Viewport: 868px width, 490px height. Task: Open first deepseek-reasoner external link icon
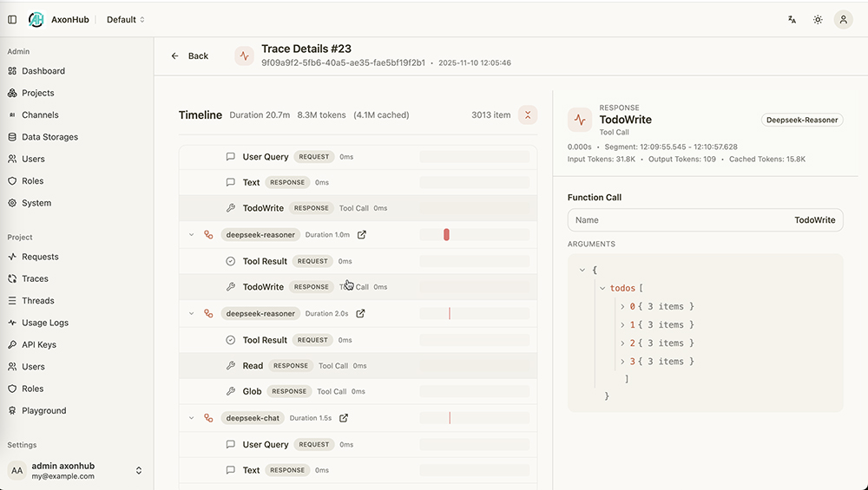pyautogui.click(x=362, y=234)
